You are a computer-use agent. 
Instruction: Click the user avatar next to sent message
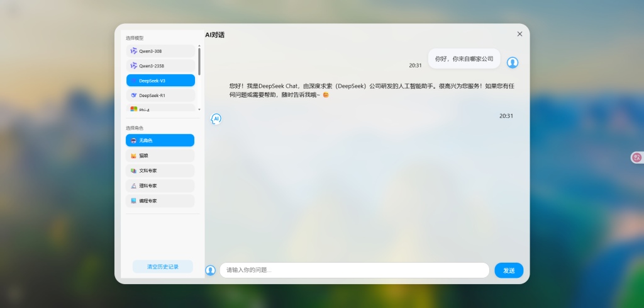(x=513, y=62)
